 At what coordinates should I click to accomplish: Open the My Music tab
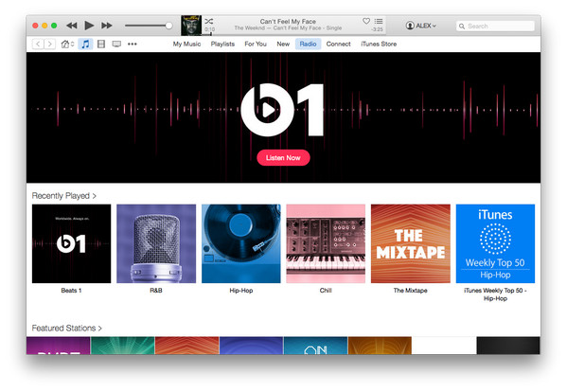coord(186,45)
